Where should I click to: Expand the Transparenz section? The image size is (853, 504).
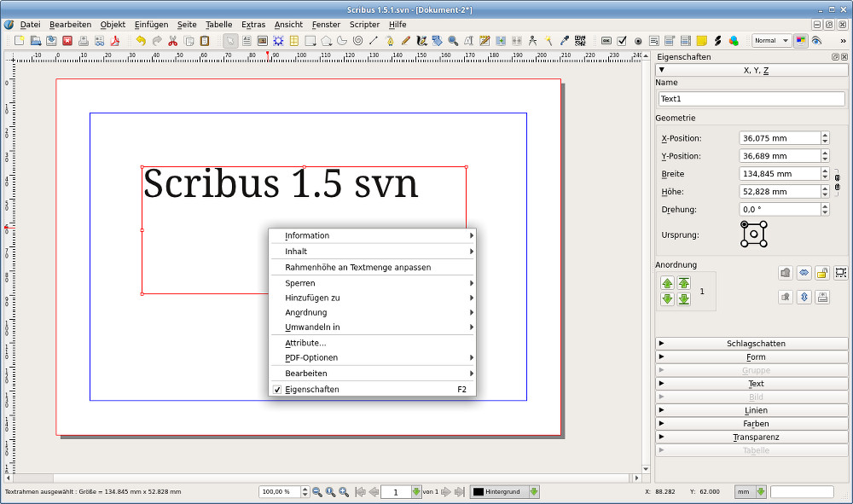pos(751,437)
